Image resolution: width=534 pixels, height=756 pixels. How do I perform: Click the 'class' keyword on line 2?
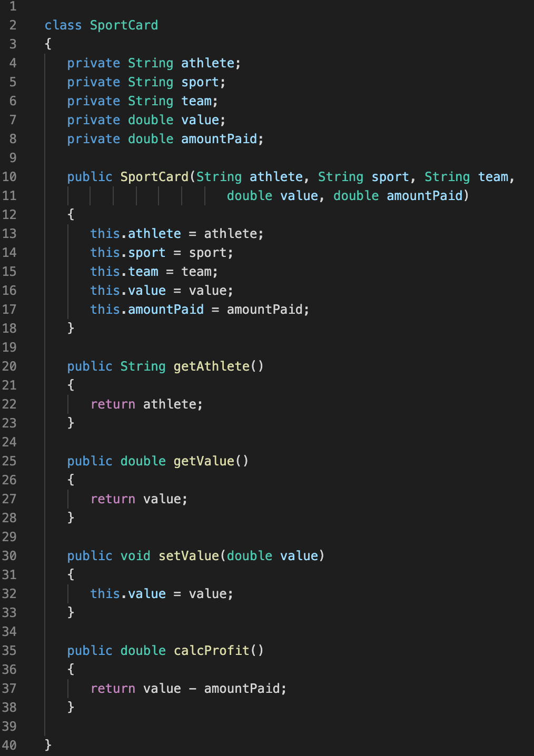click(x=63, y=25)
